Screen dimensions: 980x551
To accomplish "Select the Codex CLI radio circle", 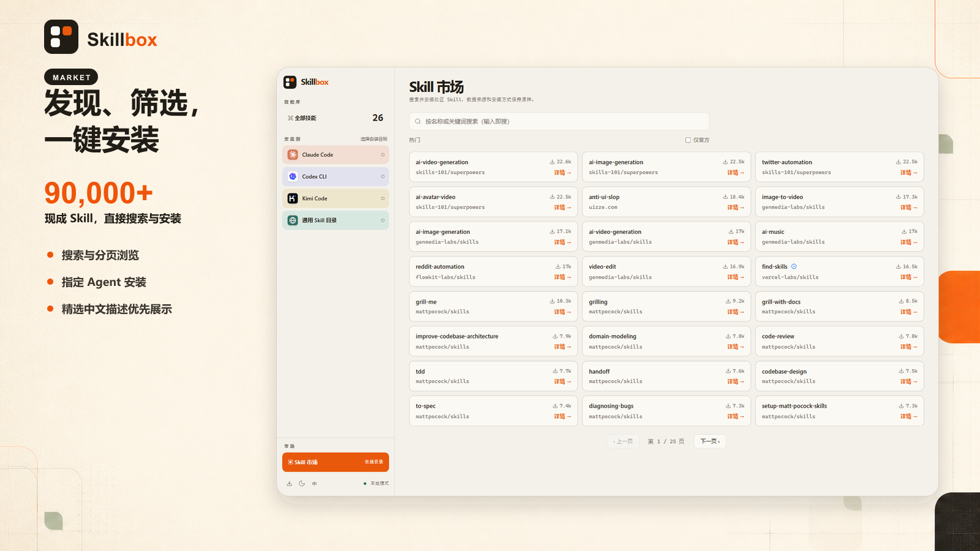I will coord(383,176).
